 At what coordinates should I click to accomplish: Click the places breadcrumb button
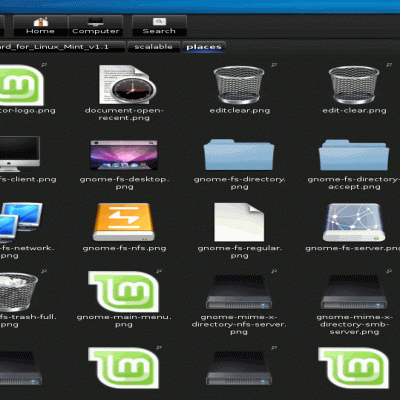(204, 47)
